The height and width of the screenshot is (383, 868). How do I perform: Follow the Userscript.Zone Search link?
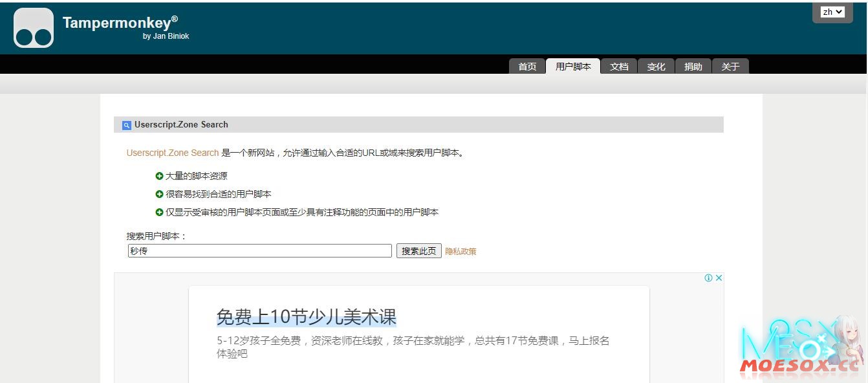tap(172, 153)
